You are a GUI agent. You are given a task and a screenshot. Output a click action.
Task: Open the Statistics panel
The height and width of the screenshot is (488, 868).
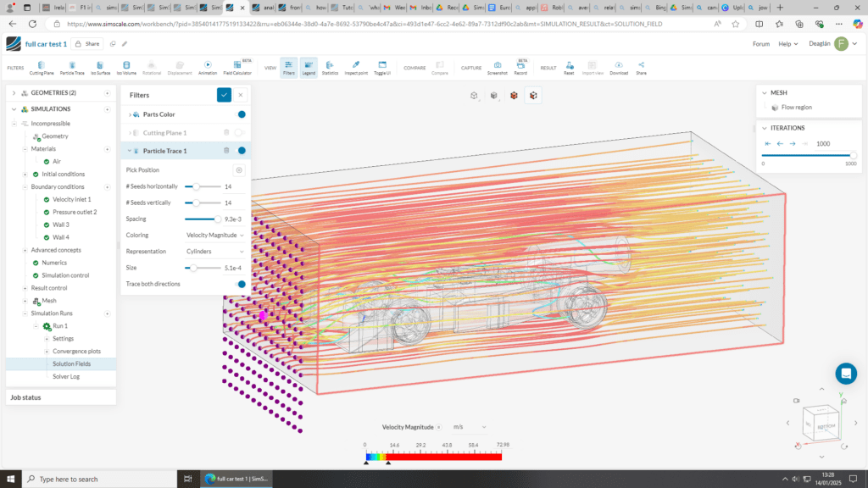click(x=330, y=65)
